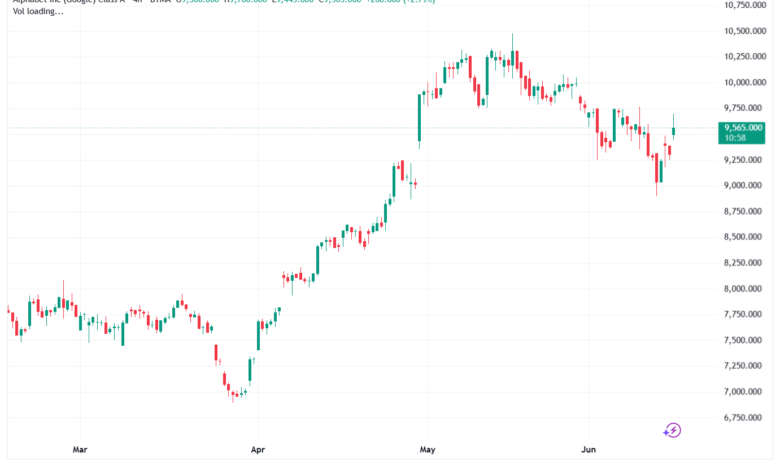Click the tall green candle at start of April
The height and width of the screenshot is (470, 780).
click(x=258, y=335)
